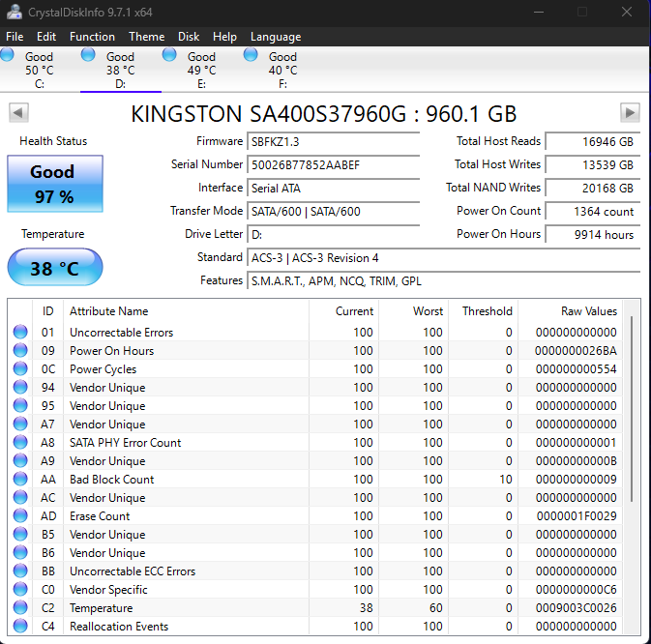The width and height of the screenshot is (651, 644).
Task: Click the Interface field Serial ATA
Action: pos(334,188)
